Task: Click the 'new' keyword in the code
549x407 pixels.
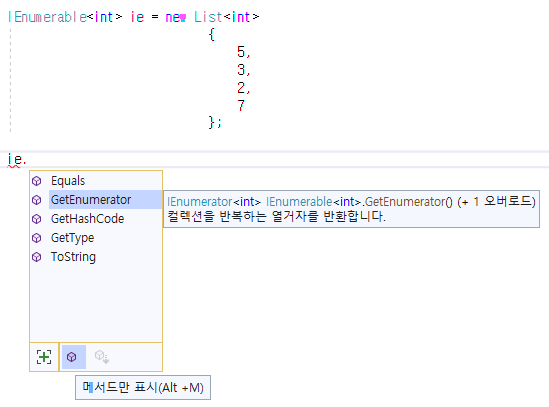Action: (x=176, y=17)
